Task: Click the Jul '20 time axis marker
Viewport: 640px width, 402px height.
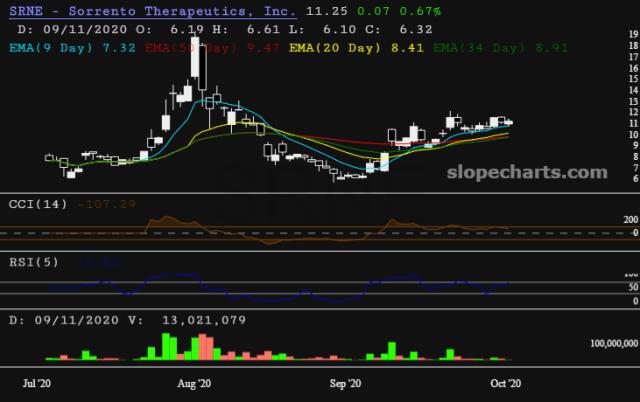Action: point(37,383)
